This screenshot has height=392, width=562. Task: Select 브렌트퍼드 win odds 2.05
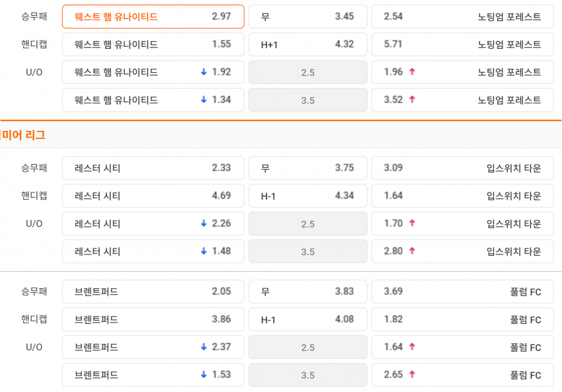pyautogui.click(x=153, y=292)
